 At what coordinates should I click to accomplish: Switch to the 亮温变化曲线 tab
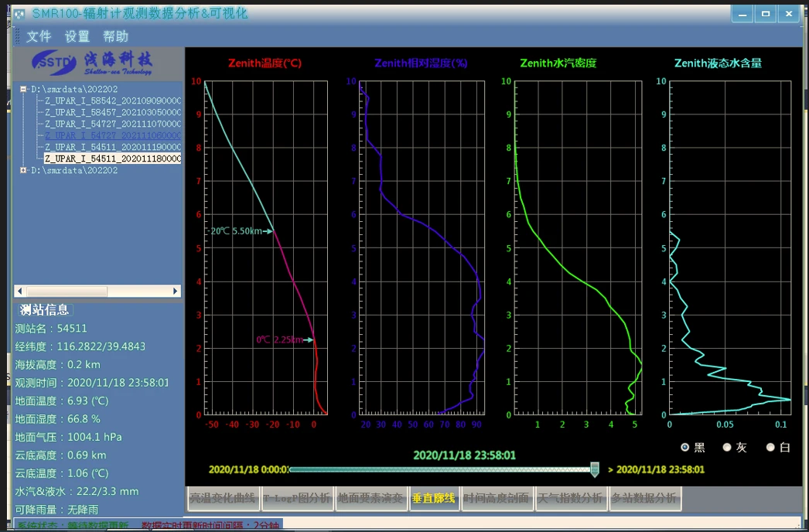point(222,499)
